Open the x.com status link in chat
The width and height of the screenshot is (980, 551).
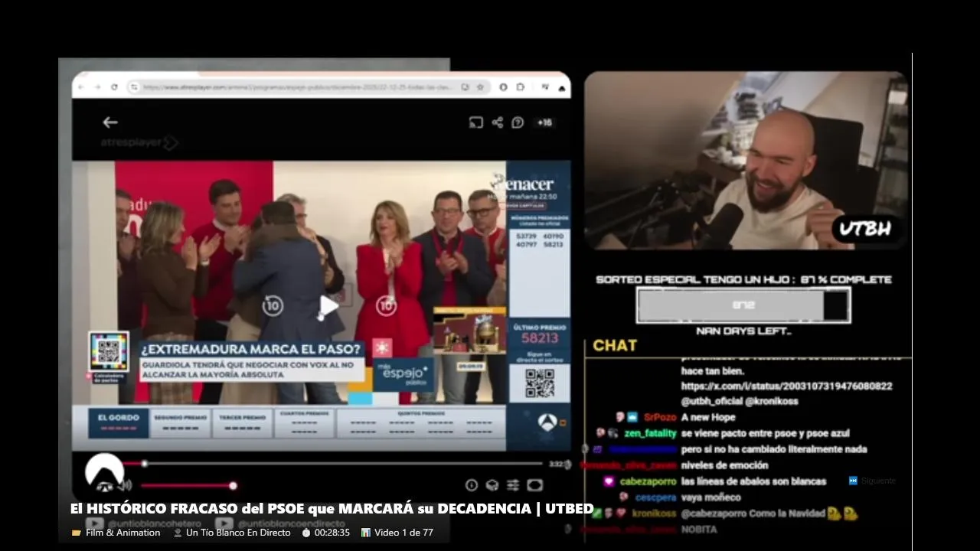(786, 386)
